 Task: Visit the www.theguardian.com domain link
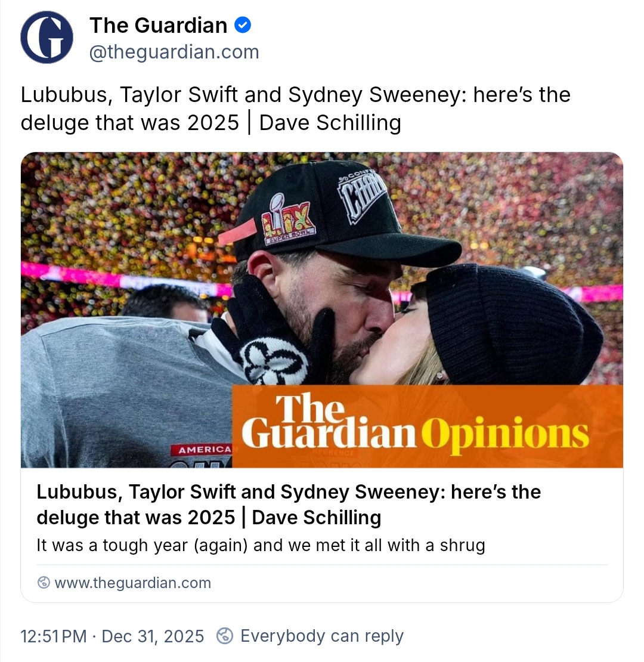click(x=132, y=583)
